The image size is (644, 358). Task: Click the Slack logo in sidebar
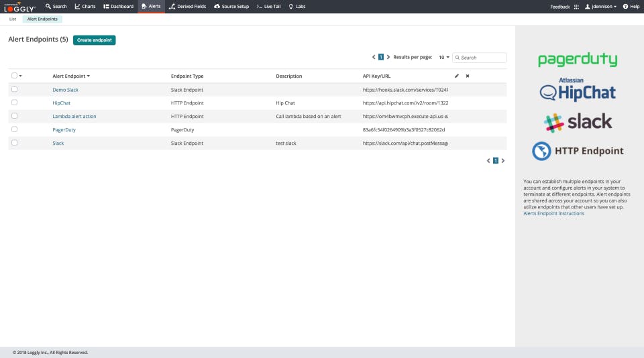tap(578, 122)
